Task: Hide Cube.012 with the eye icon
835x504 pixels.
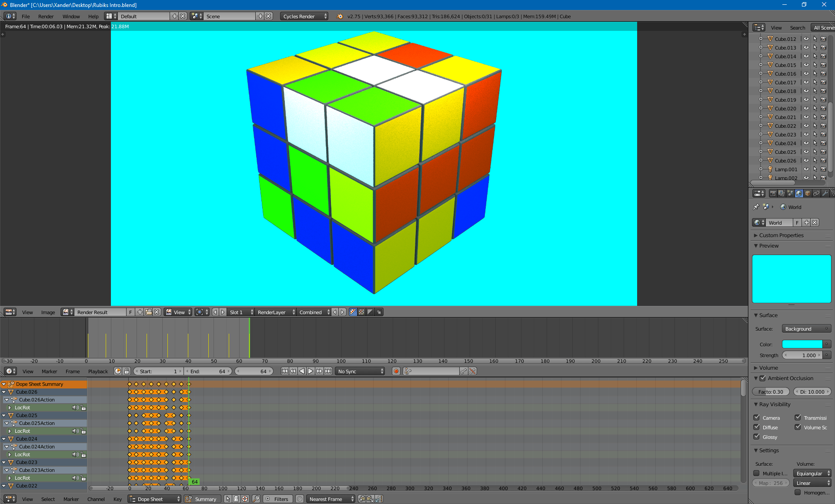Action: pos(806,39)
